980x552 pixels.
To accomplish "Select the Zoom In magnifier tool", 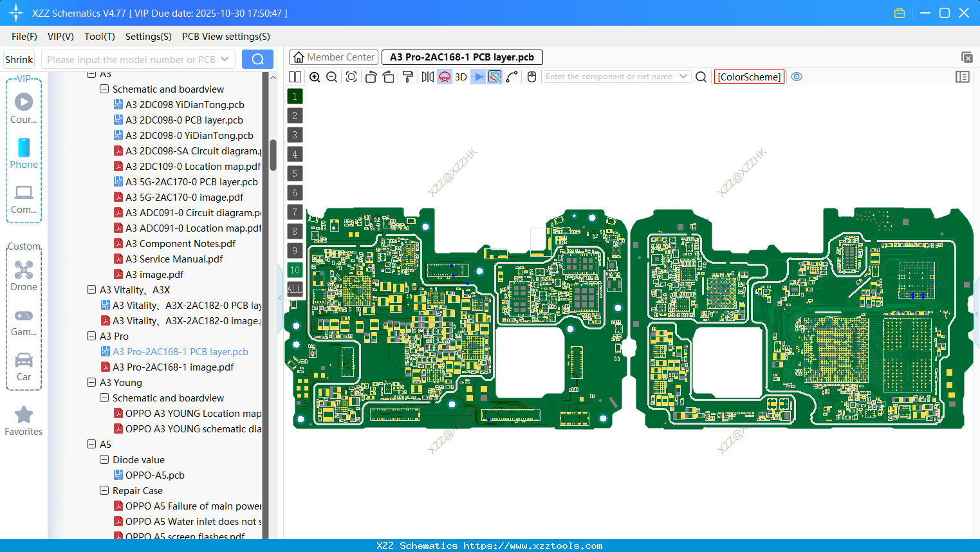I will [x=315, y=76].
